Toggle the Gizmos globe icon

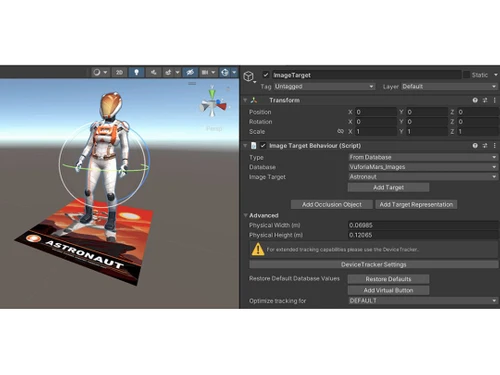(x=225, y=72)
